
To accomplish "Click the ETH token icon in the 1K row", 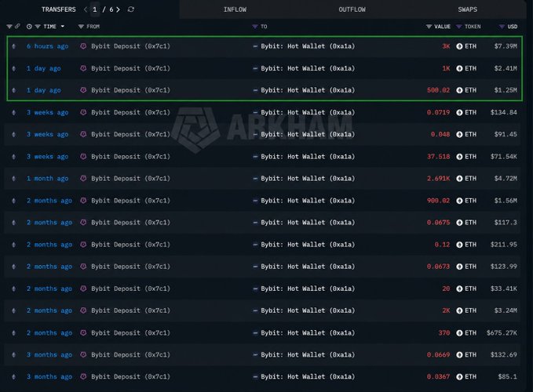I will pos(459,68).
